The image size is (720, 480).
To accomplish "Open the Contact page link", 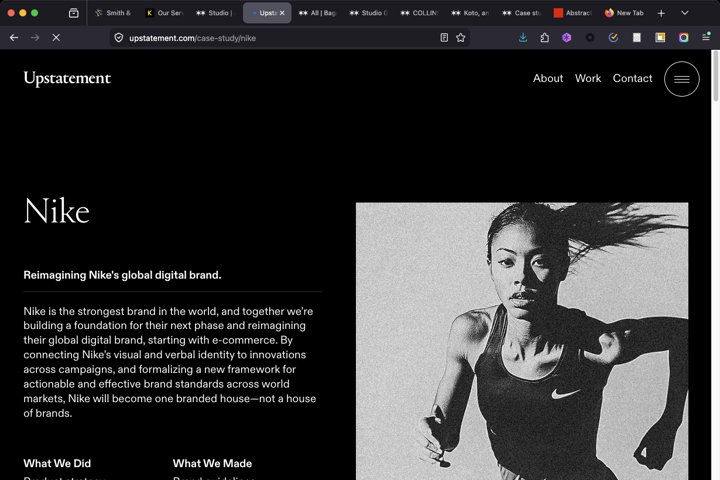I will point(632,79).
